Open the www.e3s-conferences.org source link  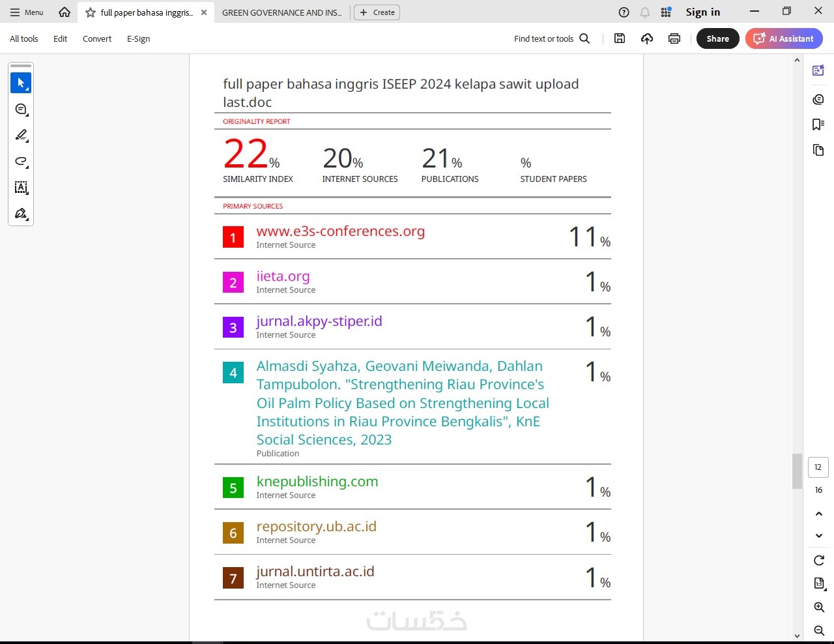[340, 231]
